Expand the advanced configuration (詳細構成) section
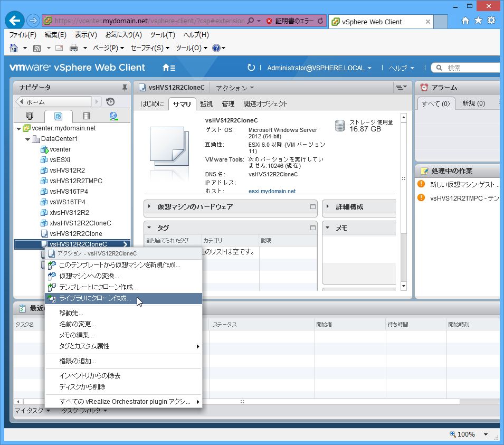 coord(328,206)
